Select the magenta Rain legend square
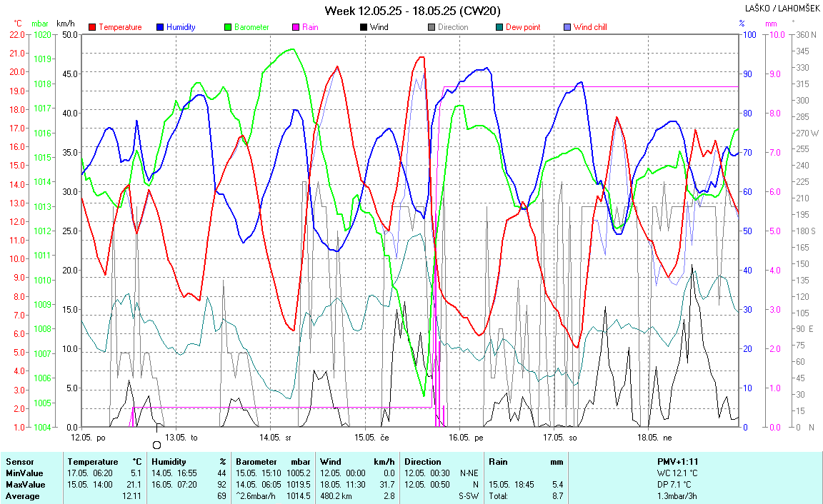The image size is (823, 504). pyautogui.click(x=296, y=27)
